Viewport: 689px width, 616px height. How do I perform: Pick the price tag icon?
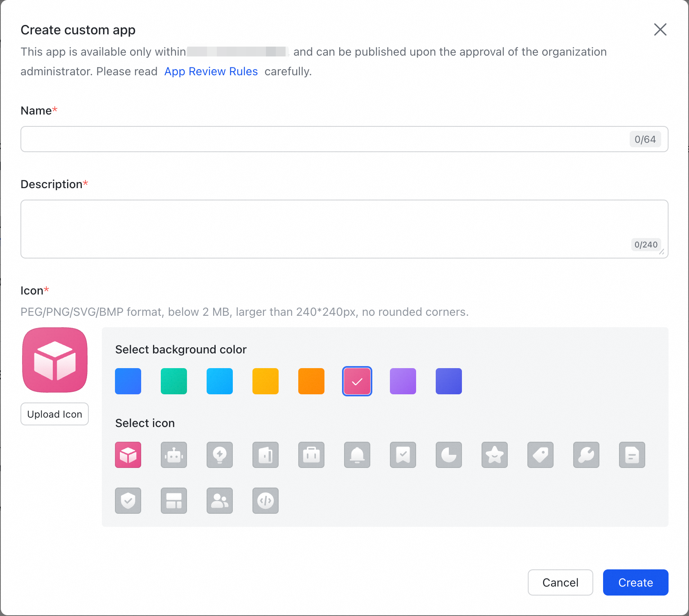[540, 455]
